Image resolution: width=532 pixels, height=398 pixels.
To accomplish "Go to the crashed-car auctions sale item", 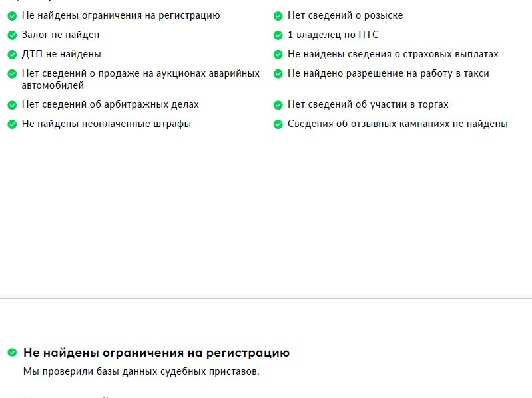I will 140,79.
